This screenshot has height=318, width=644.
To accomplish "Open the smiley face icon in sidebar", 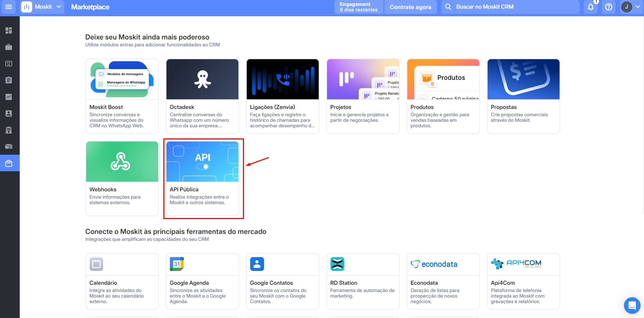I will [x=9, y=64].
